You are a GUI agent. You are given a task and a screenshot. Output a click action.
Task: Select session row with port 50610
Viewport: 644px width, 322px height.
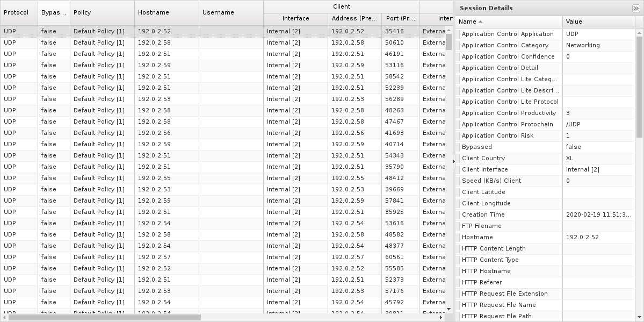click(x=222, y=43)
